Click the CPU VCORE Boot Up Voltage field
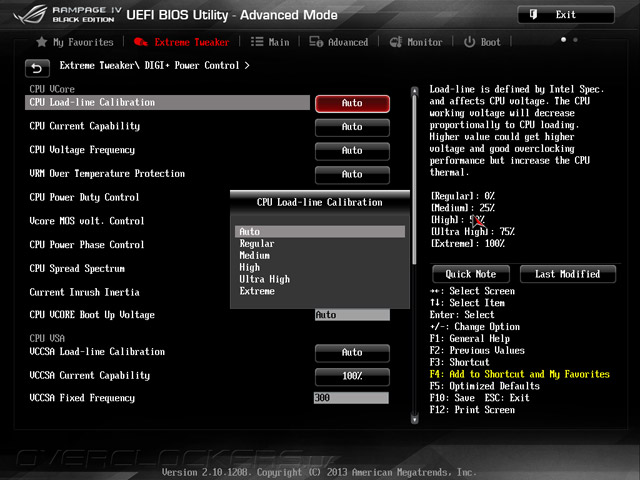The width and height of the screenshot is (640, 480). [352, 315]
